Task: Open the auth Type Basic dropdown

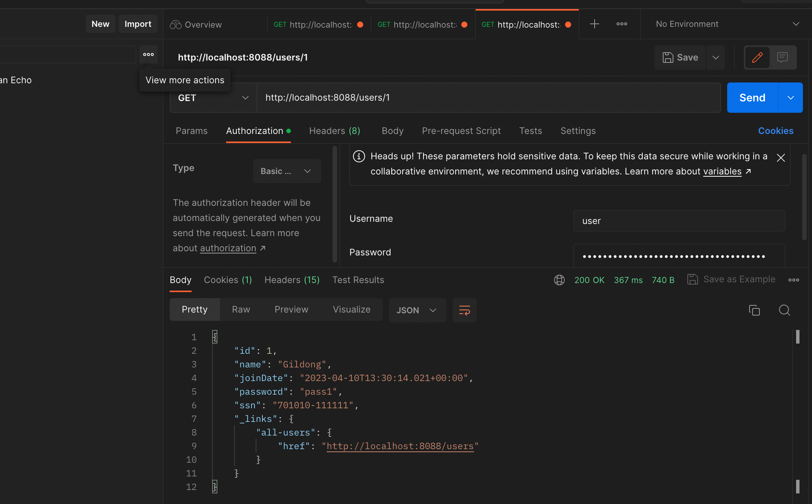Action: (x=287, y=171)
